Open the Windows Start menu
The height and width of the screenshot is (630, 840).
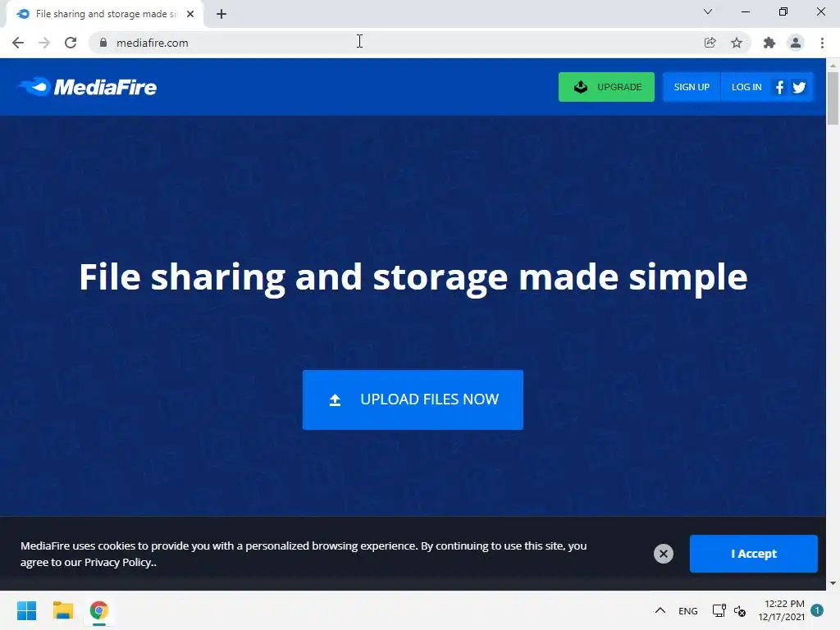point(27,610)
